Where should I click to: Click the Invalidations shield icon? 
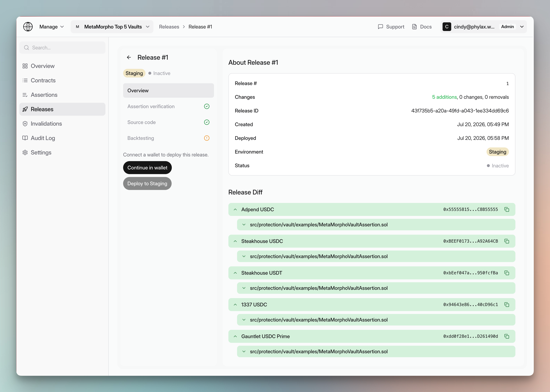click(x=25, y=124)
